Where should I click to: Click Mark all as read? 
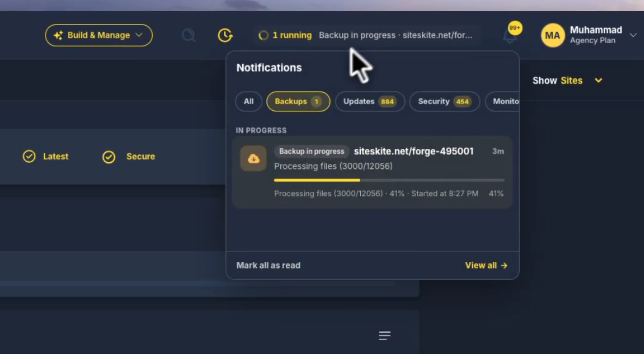click(268, 265)
